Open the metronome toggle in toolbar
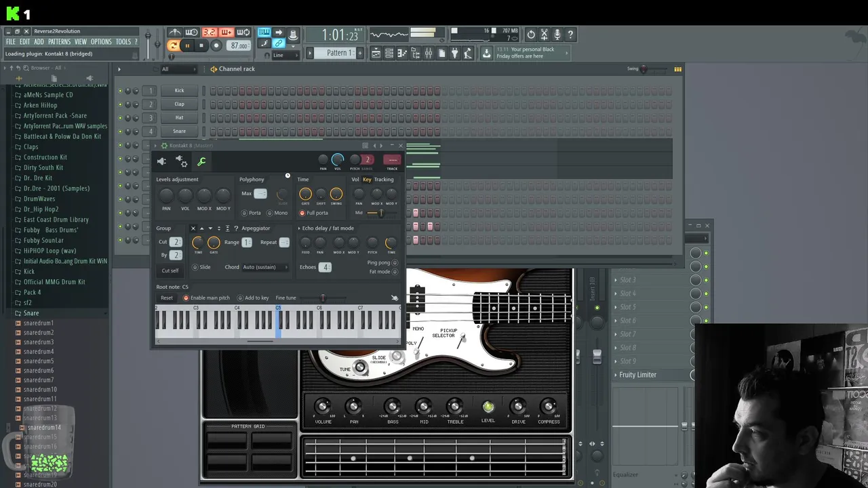Screen dimensions: 868x488 [175, 33]
